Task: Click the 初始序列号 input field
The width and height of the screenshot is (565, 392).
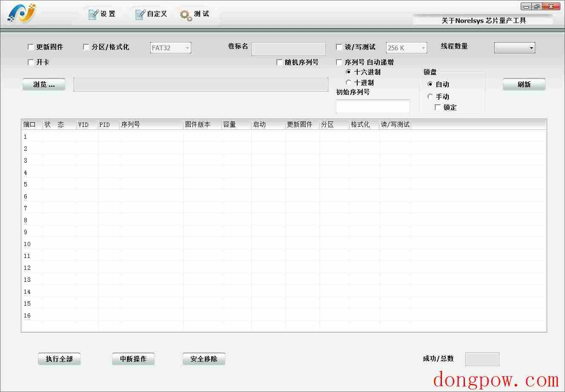Action: [x=373, y=106]
